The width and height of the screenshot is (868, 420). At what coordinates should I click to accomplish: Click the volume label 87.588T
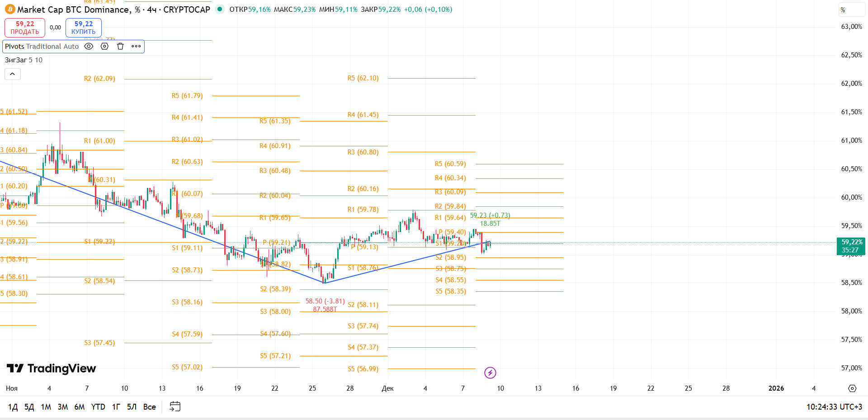click(x=325, y=309)
